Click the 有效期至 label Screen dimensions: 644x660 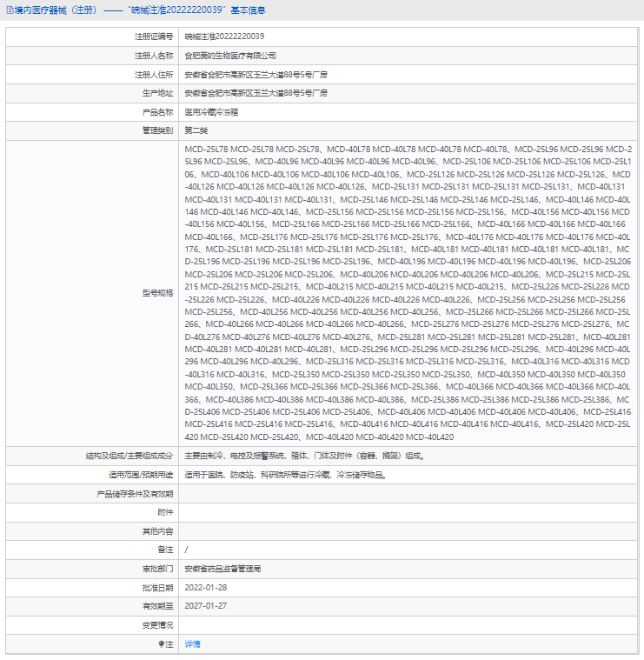click(x=157, y=606)
